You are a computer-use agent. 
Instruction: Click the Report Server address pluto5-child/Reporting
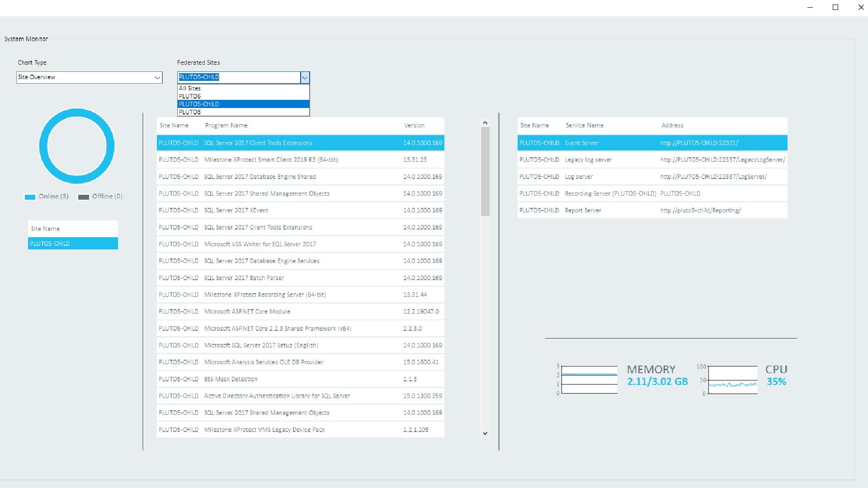[x=700, y=210]
